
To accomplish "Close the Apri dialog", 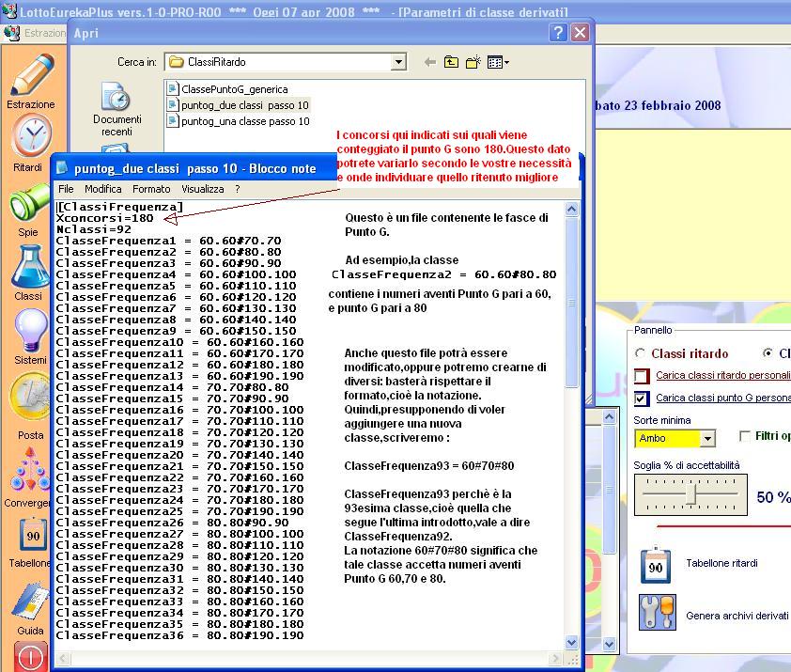I will click(x=581, y=33).
